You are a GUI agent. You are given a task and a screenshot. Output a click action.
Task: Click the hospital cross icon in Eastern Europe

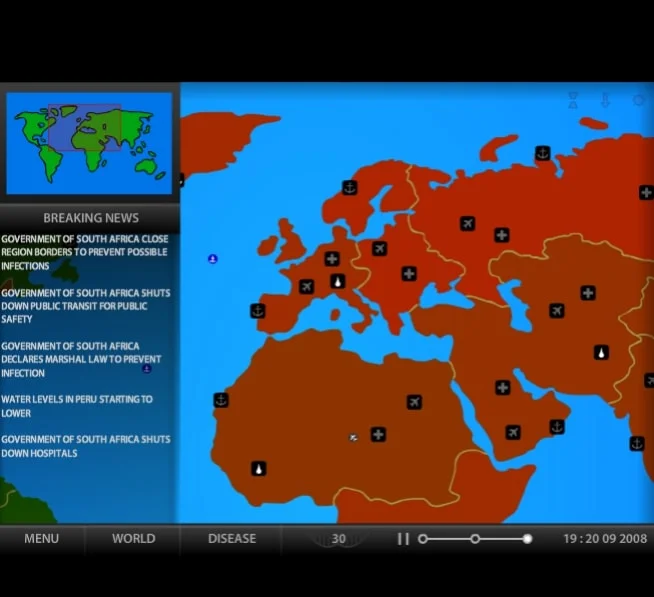tap(409, 274)
